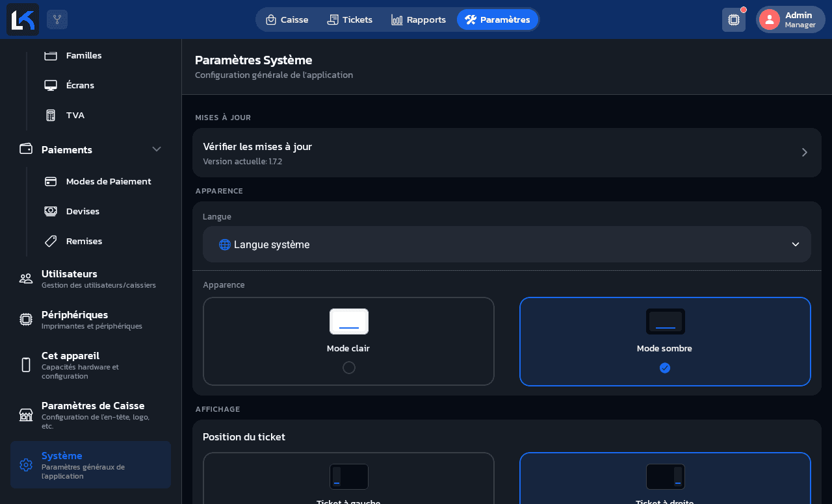Open the Langue système dropdown

click(x=507, y=244)
